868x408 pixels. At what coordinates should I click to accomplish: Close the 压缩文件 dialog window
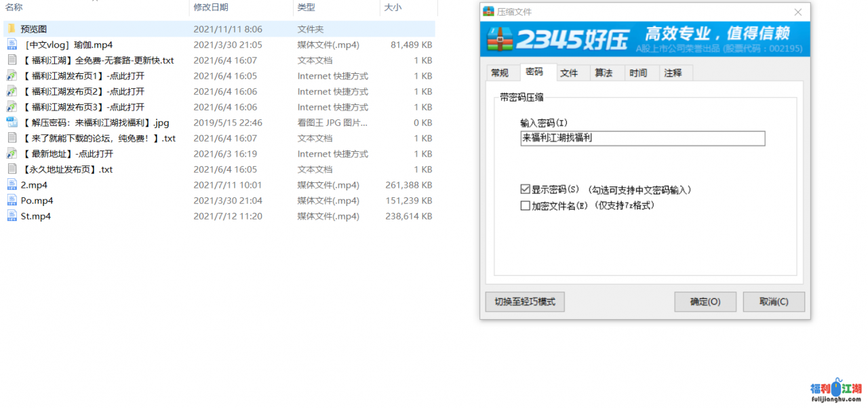click(x=798, y=12)
